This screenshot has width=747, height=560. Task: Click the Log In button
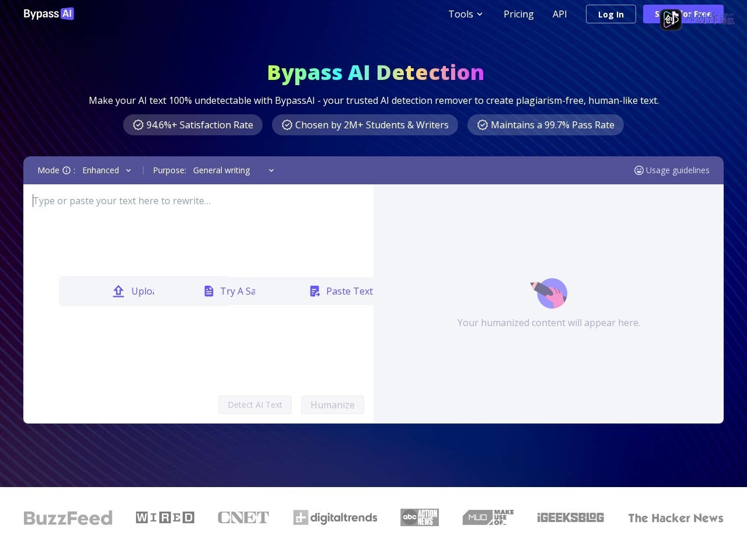610,14
